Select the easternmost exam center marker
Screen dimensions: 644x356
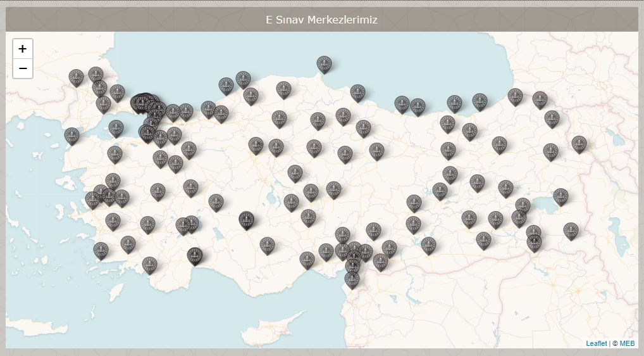[579, 144]
